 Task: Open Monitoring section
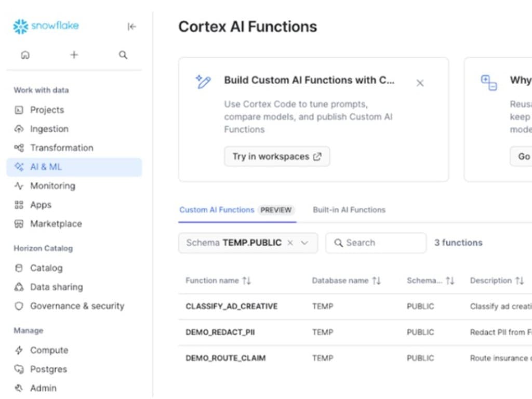74,186
